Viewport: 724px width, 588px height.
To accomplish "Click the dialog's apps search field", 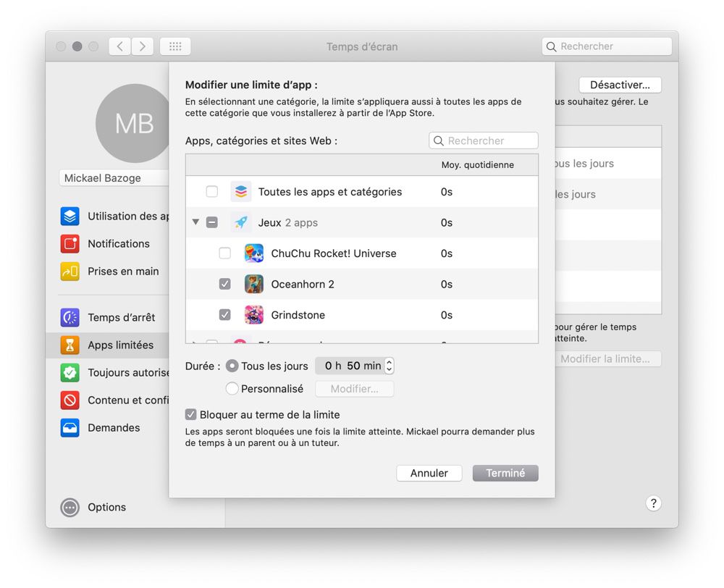I will pyautogui.click(x=484, y=141).
